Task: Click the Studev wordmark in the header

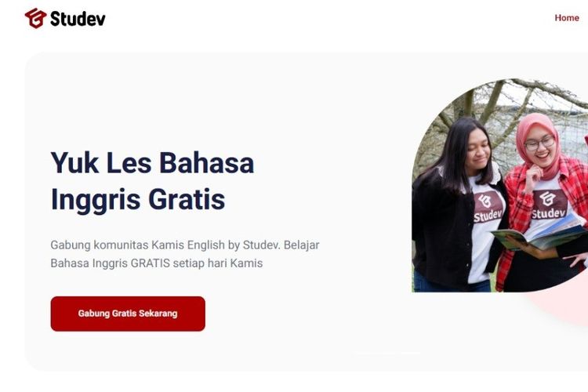Action: [78, 19]
